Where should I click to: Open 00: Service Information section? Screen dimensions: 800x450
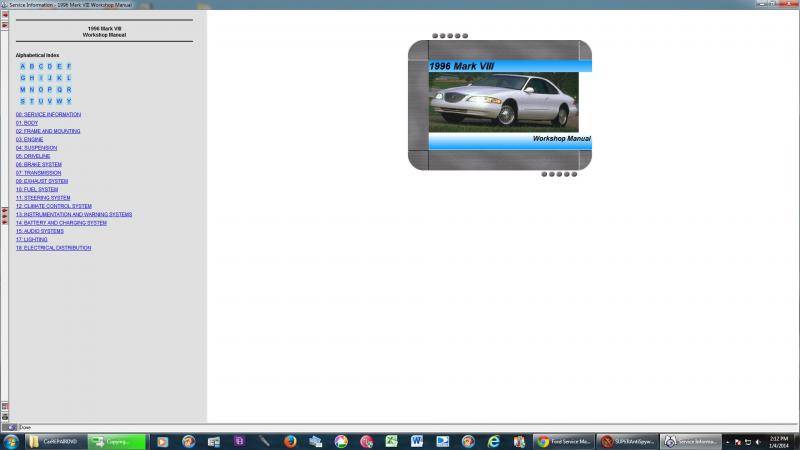tap(48, 114)
